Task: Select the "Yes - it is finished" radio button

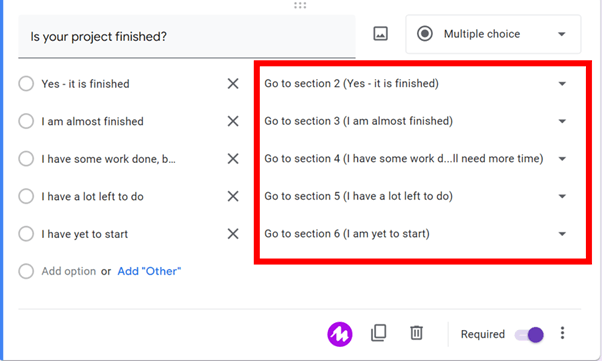Action: 26,84
